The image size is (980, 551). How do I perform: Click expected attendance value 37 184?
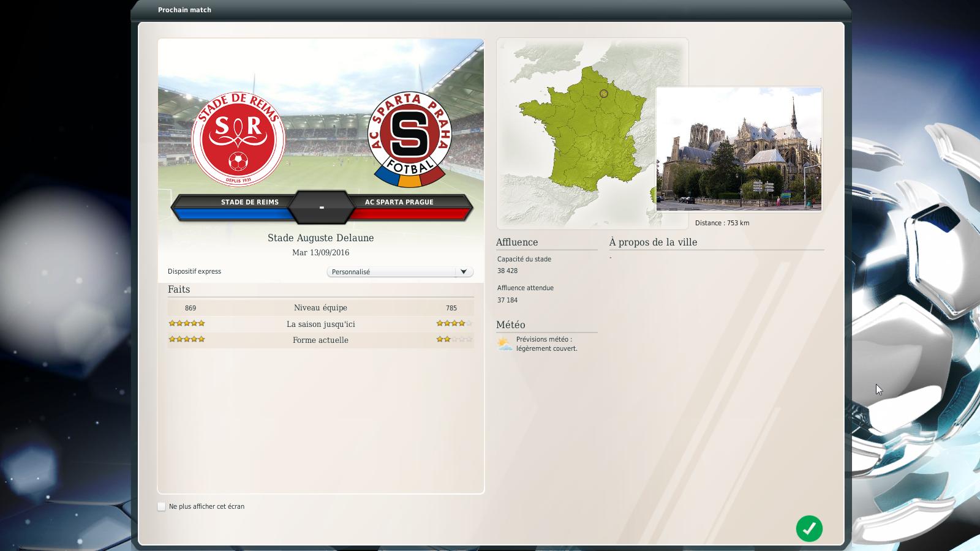[508, 300]
